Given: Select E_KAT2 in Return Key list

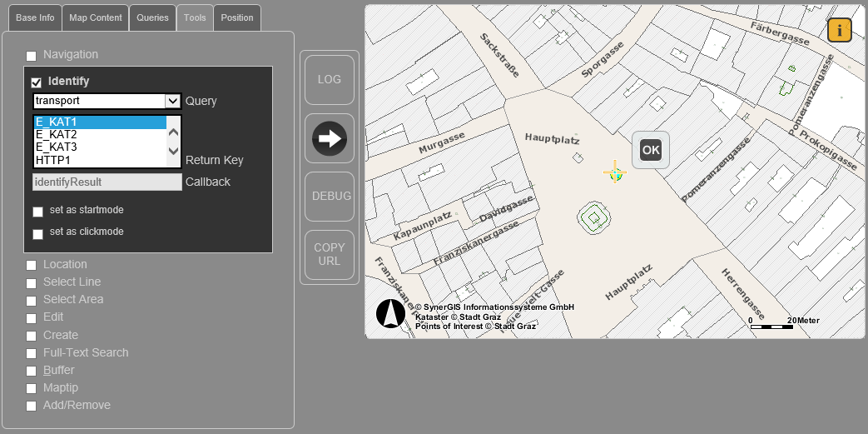Looking at the screenshot, I should 100,135.
